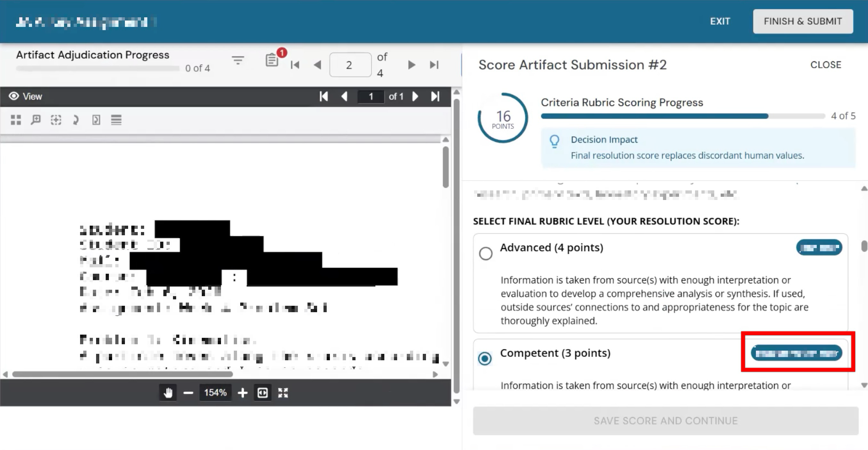
Task: Click FINISH & SUBMIT button
Action: 803,21
